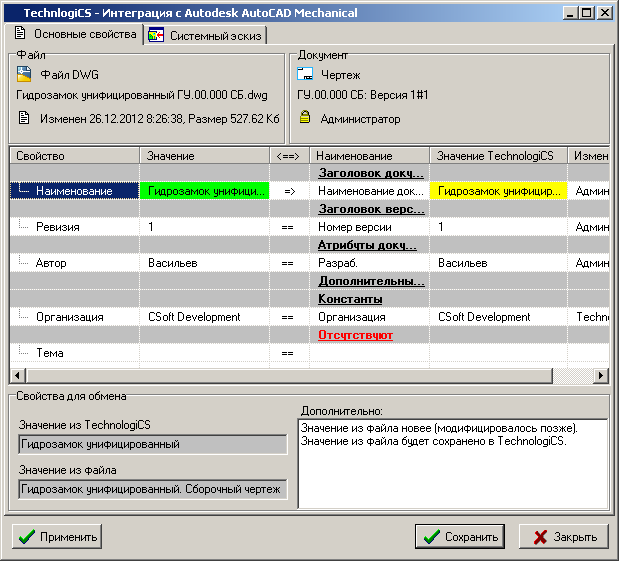The height and width of the screenshot is (561, 619).
Task: Click the Системный эскиз tab icon
Action: point(156,35)
